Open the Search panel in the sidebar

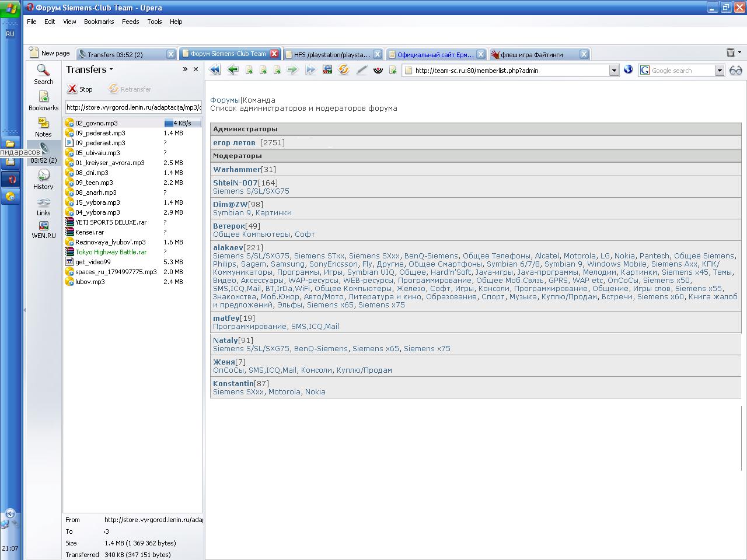pos(43,74)
